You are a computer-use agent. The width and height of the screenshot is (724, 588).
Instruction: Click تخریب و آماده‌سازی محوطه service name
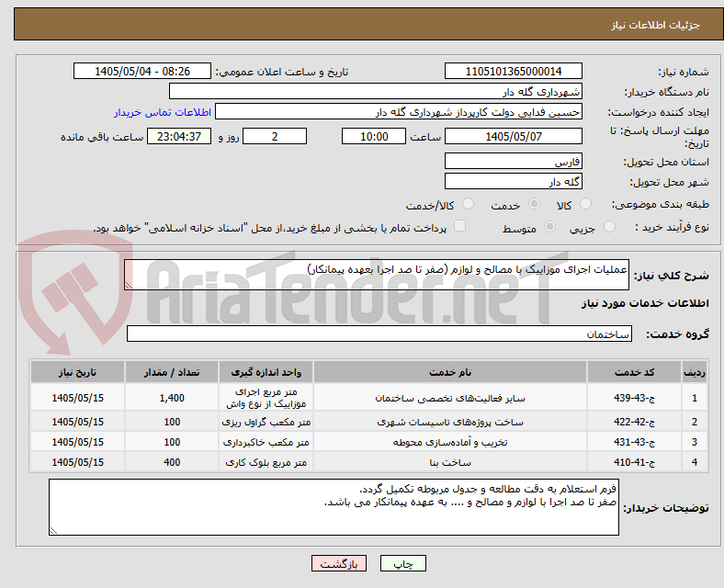point(450,442)
